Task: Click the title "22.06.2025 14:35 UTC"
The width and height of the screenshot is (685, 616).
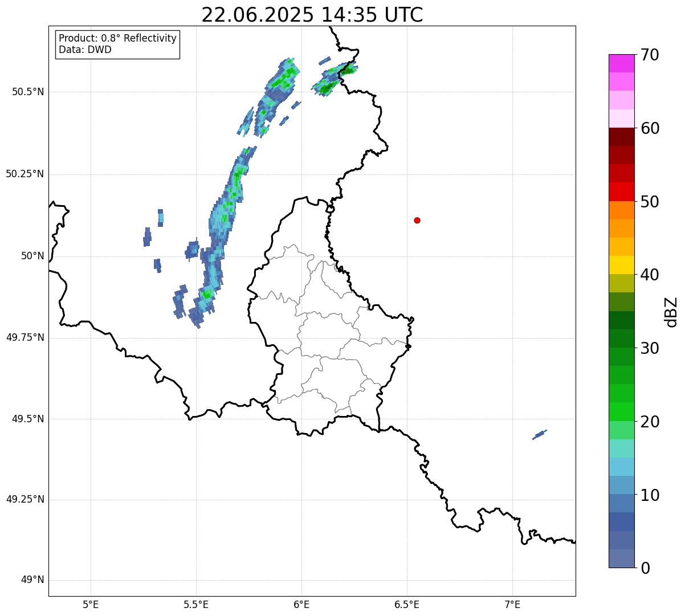Action: (x=312, y=15)
